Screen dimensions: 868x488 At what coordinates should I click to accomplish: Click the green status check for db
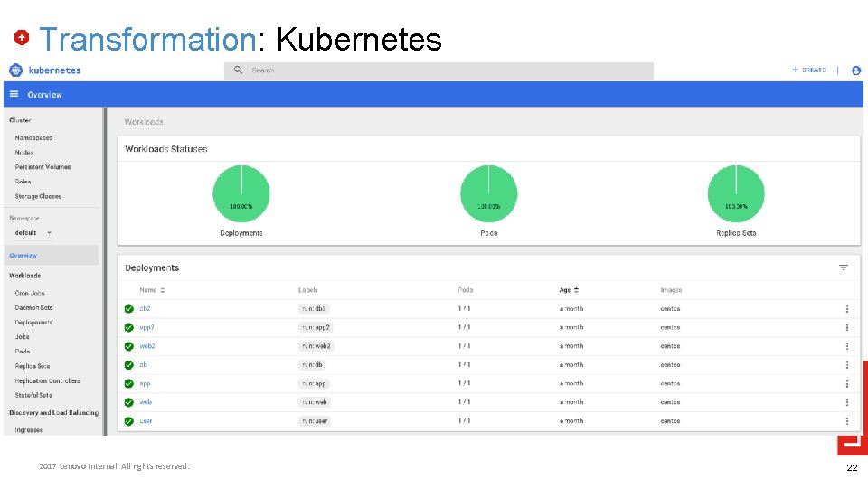(129, 365)
